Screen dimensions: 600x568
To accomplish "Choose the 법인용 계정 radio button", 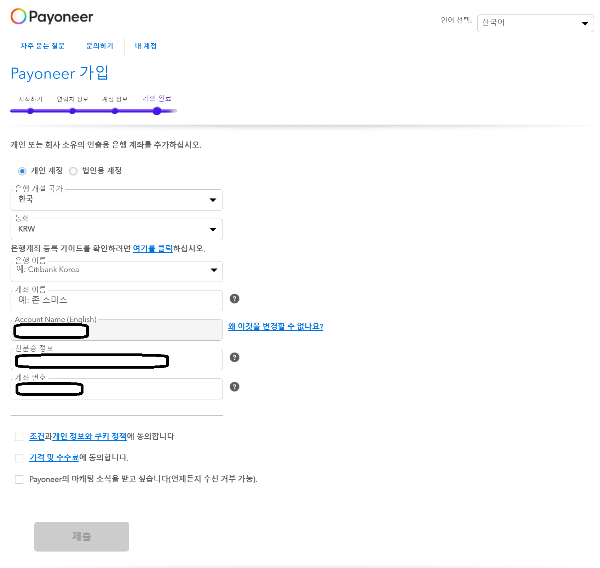I will [73, 171].
